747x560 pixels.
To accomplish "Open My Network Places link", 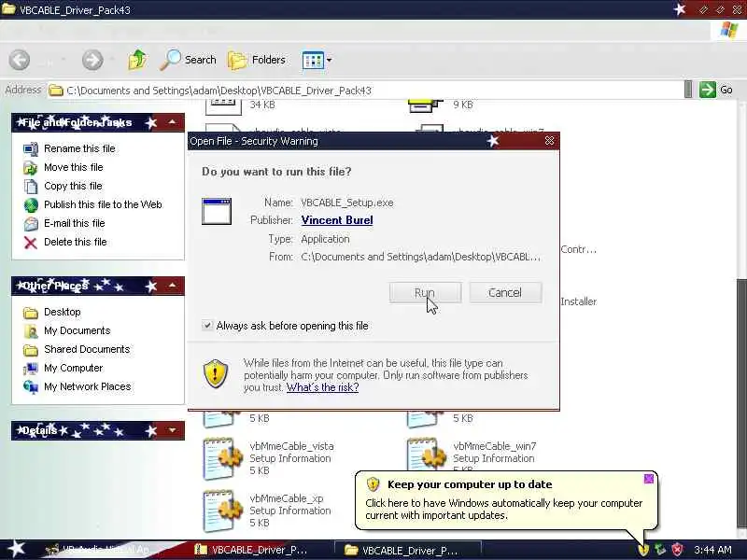I will (87, 386).
